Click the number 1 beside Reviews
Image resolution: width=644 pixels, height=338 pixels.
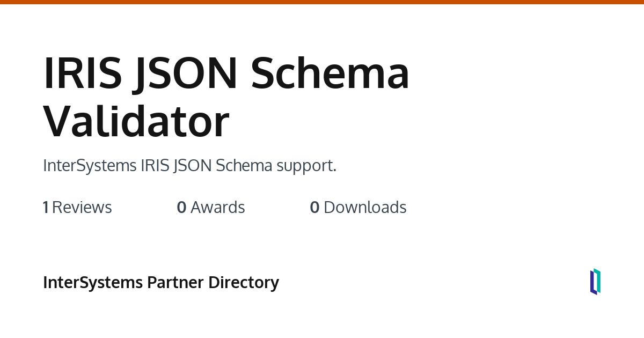46,207
